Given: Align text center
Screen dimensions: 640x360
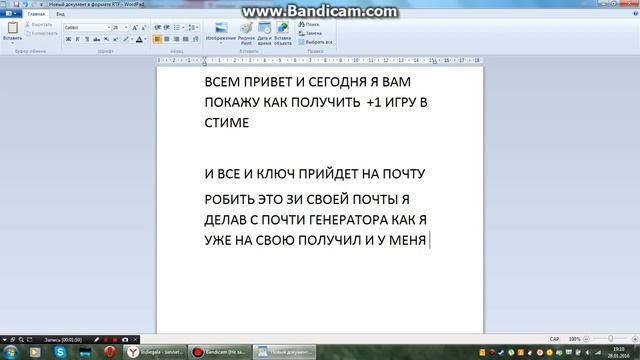Looking at the screenshot, I should point(167,39).
